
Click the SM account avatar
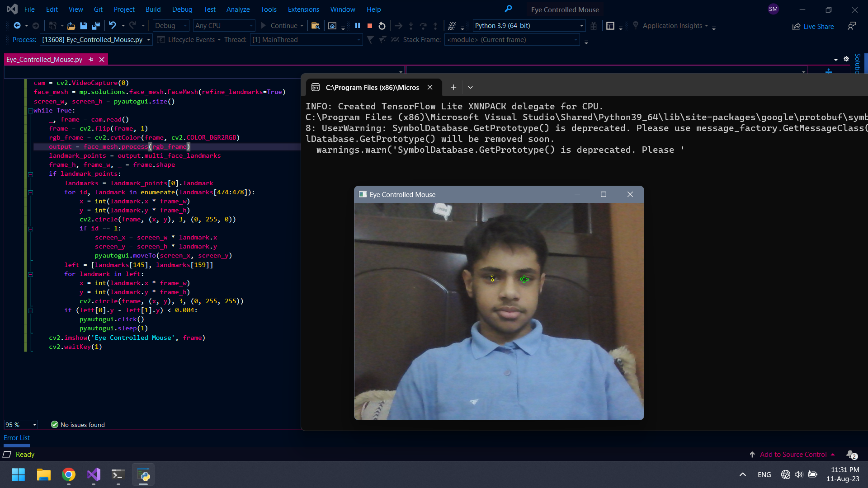(x=773, y=9)
